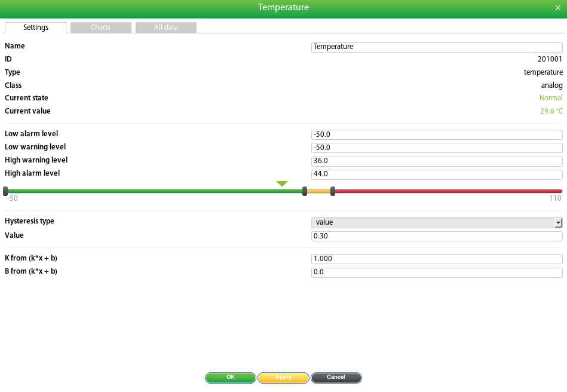567x392 pixels.
Task: Click the low level slider handle at -50
Action: 5,191
